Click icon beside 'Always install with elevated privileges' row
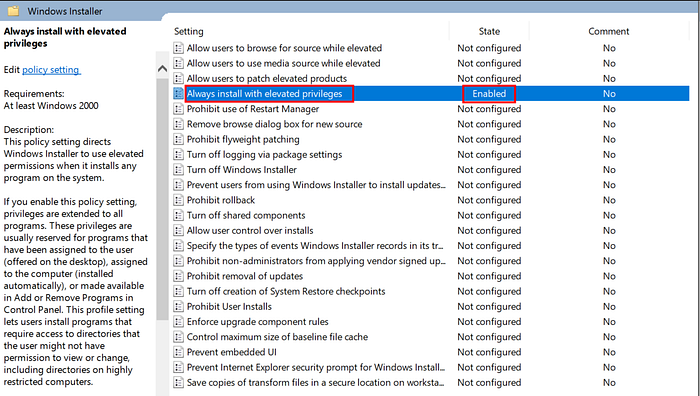This screenshot has width=700, height=396. pos(179,93)
